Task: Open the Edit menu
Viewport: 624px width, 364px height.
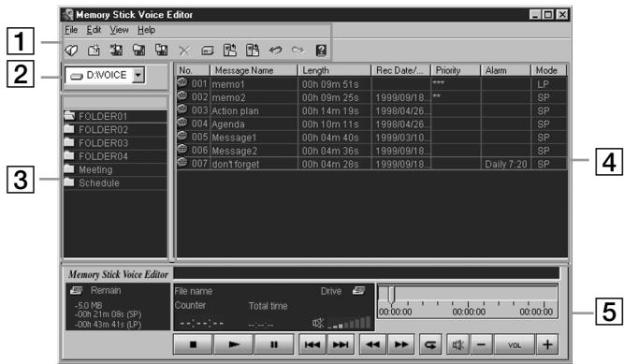Action: point(94,30)
